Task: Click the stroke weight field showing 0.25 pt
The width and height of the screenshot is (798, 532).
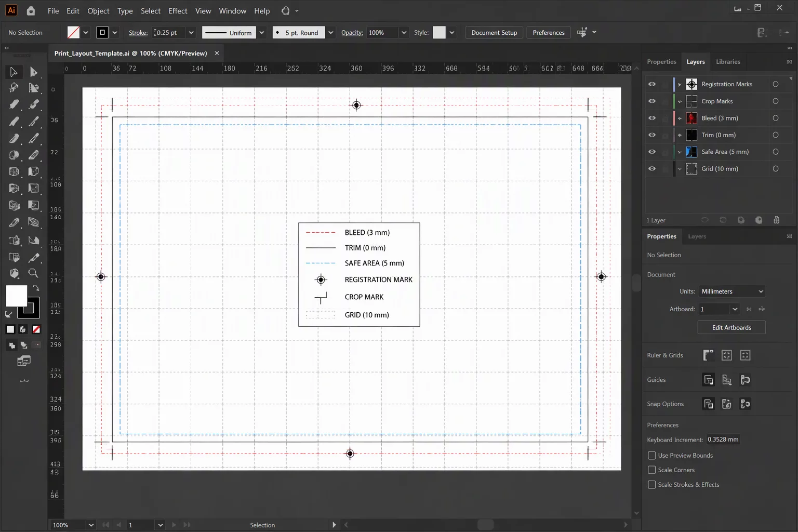Action: (x=169, y=33)
